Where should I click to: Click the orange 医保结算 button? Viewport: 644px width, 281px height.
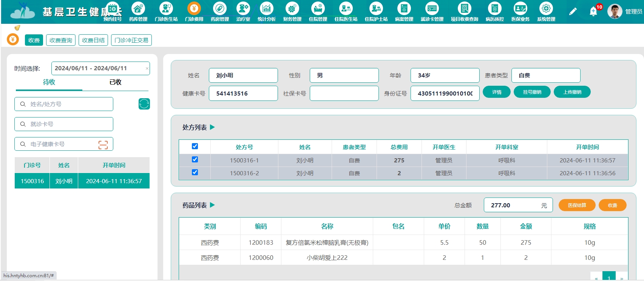(577, 205)
